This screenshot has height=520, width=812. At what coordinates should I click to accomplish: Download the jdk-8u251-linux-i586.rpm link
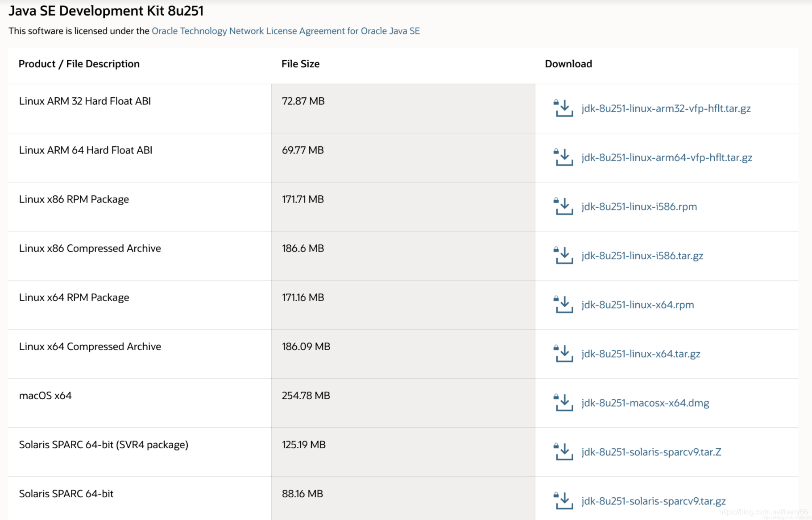[x=639, y=206]
